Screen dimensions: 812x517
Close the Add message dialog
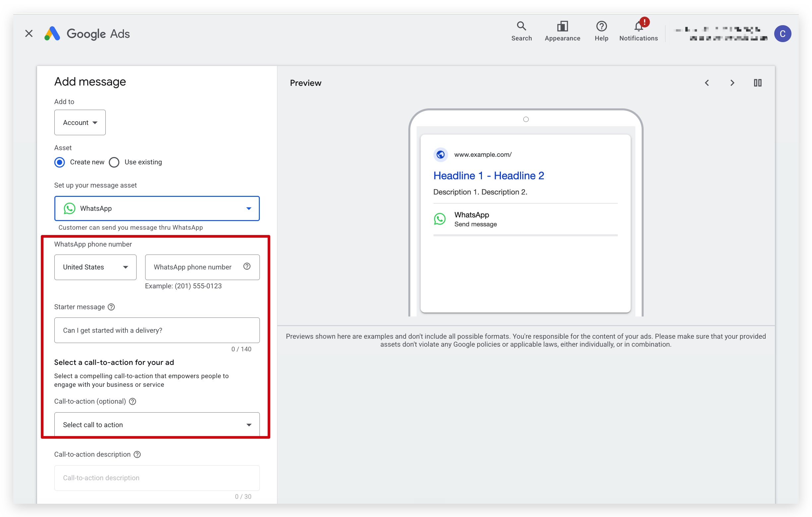tap(29, 33)
